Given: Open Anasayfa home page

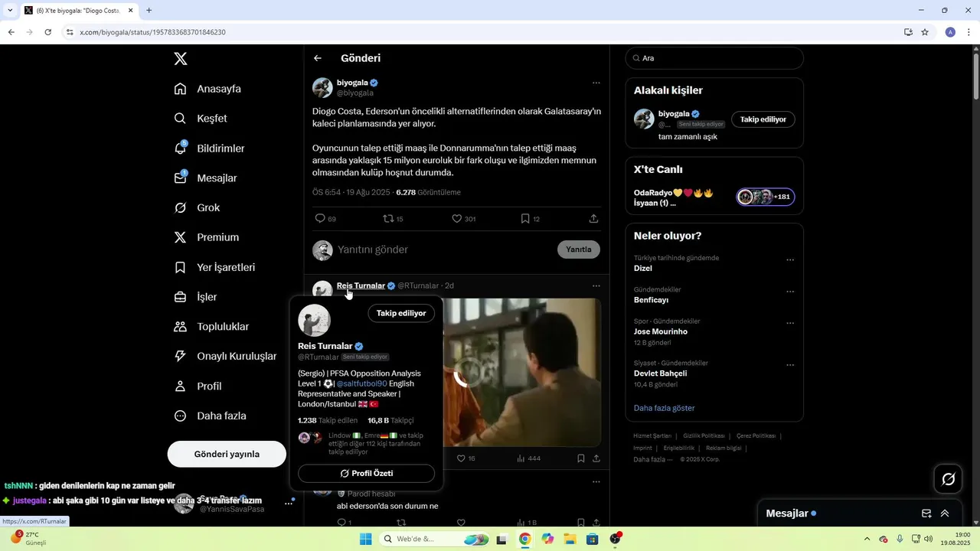Looking at the screenshot, I should (x=207, y=89).
